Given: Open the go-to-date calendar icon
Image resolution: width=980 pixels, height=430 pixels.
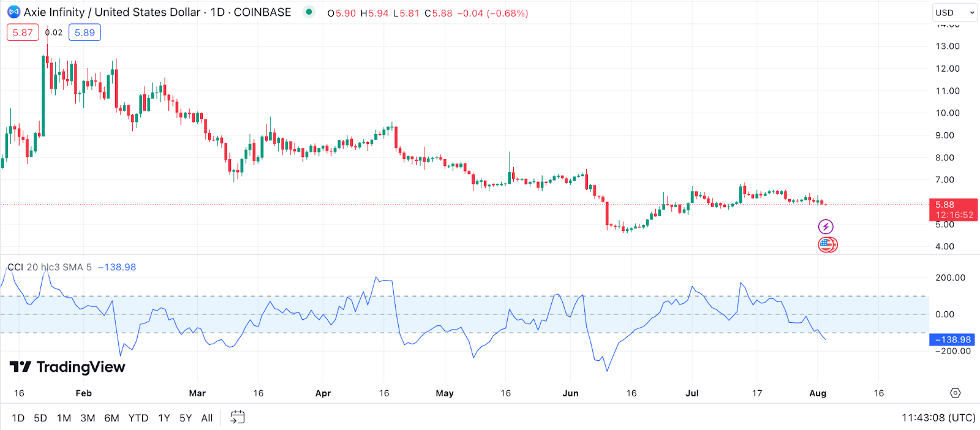Looking at the screenshot, I should 238,418.
